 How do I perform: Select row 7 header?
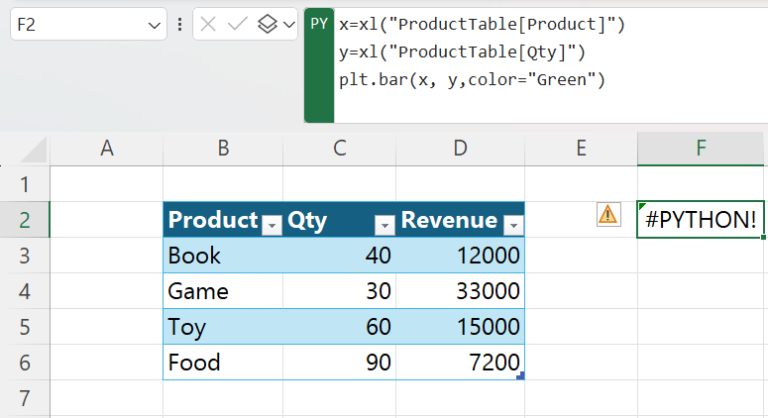pos(24,398)
